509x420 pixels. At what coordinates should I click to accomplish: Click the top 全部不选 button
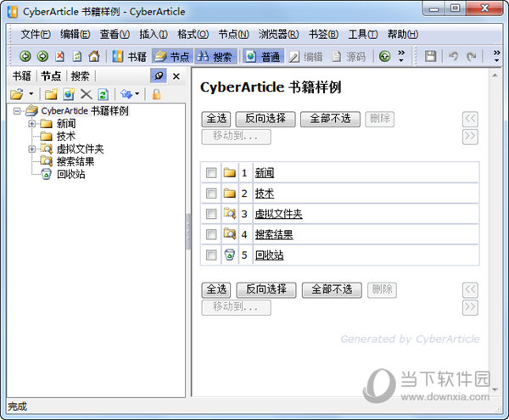pos(330,119)
